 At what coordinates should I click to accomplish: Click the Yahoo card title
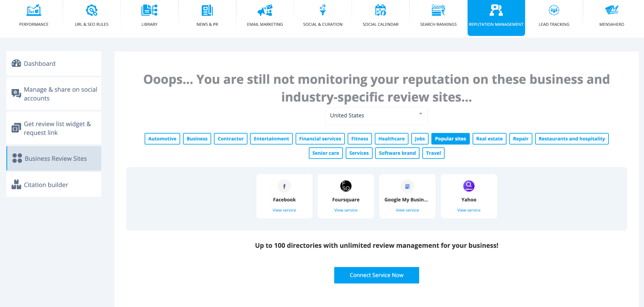click(x=469, y=200)
